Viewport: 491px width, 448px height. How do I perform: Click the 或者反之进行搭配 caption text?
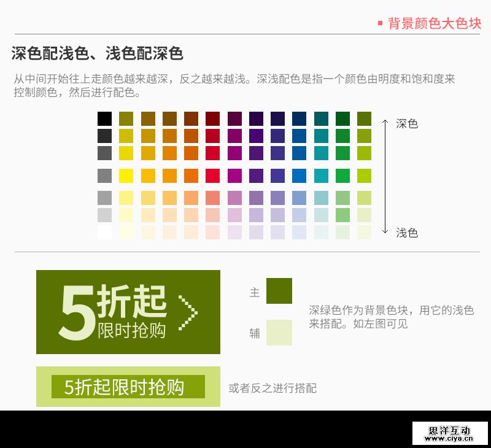[x=273, y=388]
